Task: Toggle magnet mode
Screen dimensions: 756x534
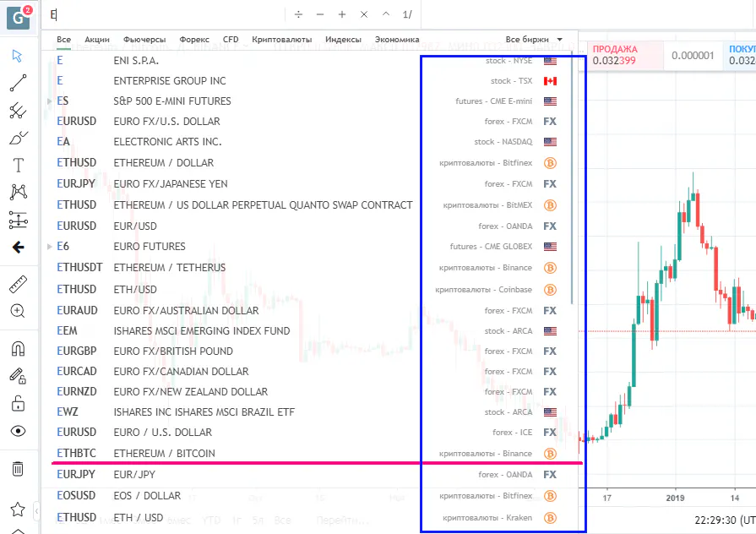Action: tap(19, 348)
